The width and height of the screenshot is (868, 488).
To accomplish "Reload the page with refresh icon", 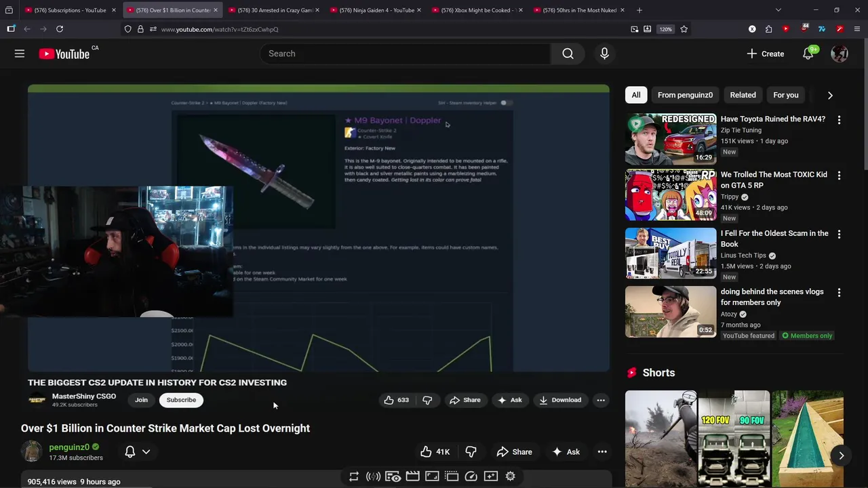I will (x=60, y=29).
